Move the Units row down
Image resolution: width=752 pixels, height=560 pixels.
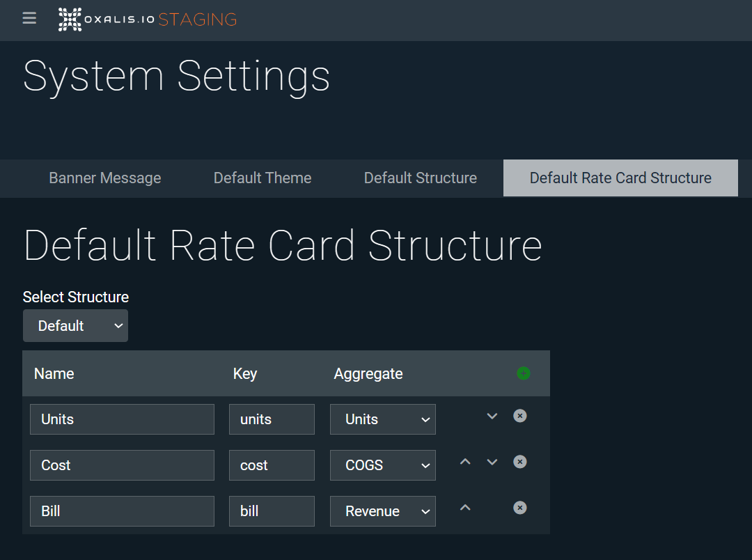pos(492,415)
